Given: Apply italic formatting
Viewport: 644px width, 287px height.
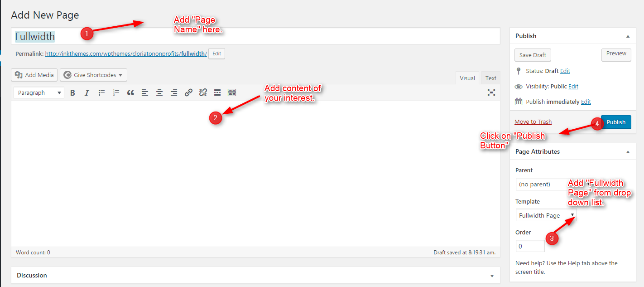Looking at the screenshot, I should (87, 92).
